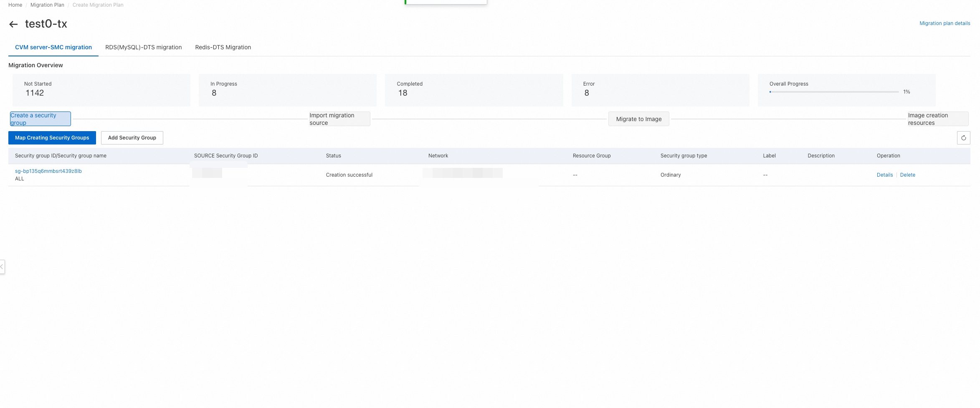Click Map Creating Security Groups button

tap(52, 138)
